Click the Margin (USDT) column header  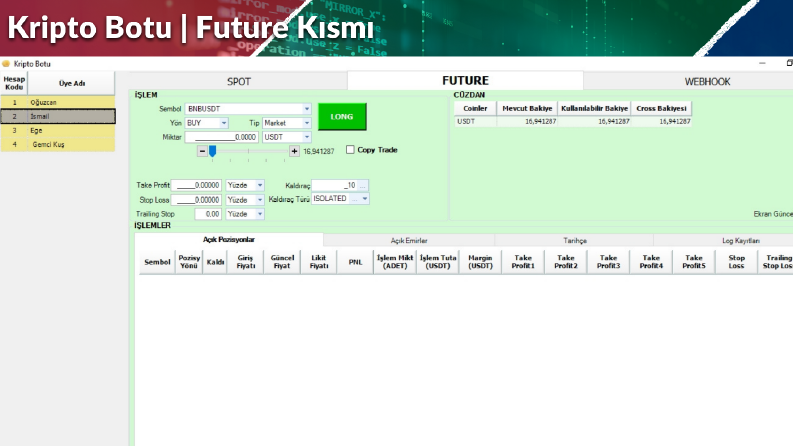click(x=480, y=262)
